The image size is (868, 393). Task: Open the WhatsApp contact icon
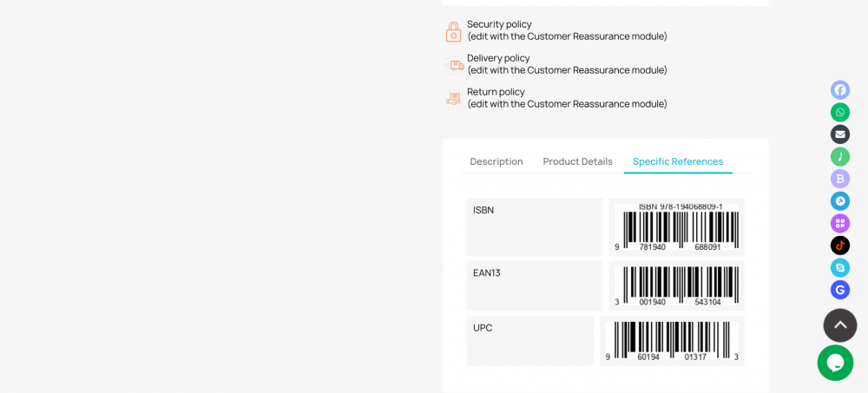point(840,112)
